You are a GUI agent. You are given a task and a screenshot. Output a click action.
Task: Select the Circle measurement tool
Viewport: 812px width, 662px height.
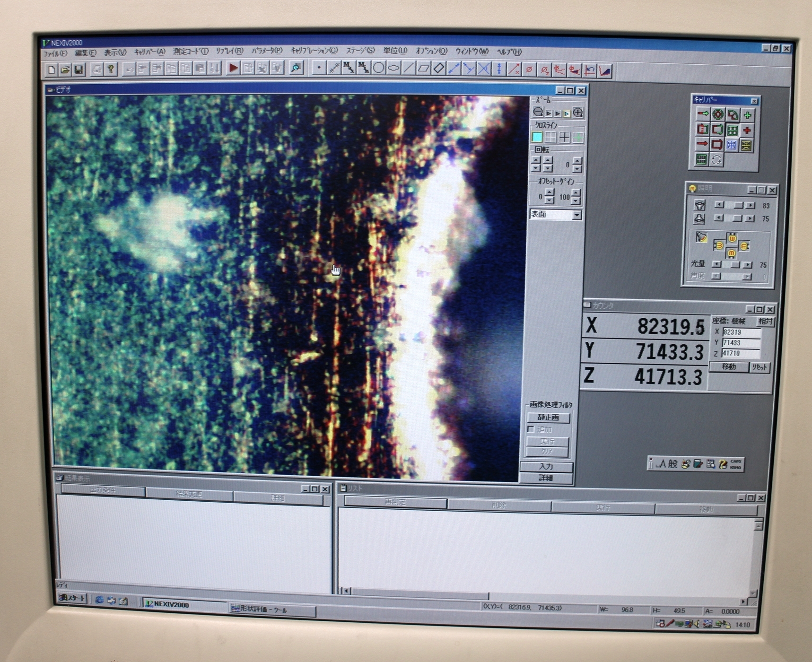378,68
